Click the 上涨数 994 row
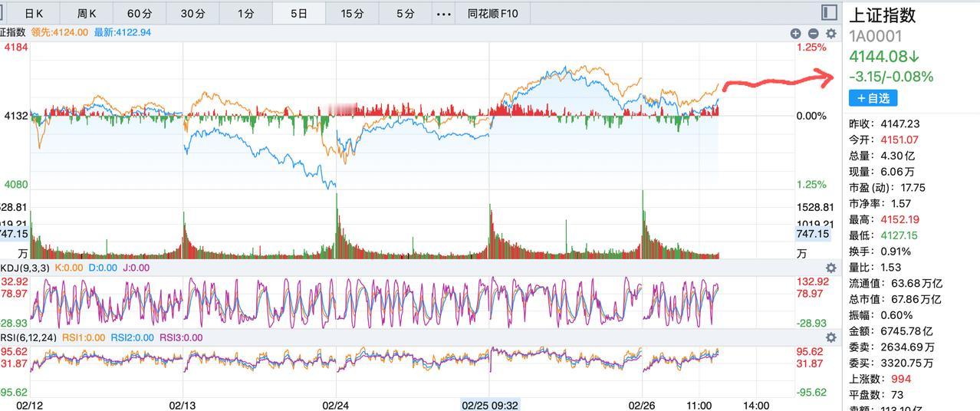The image size is (980, 411). click(880, 379)
